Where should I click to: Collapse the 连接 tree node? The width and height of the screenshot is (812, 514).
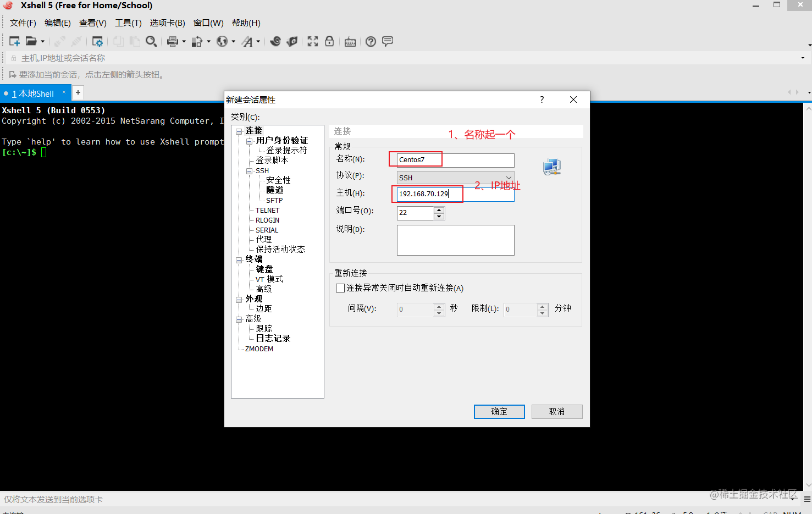pos(239,131)
